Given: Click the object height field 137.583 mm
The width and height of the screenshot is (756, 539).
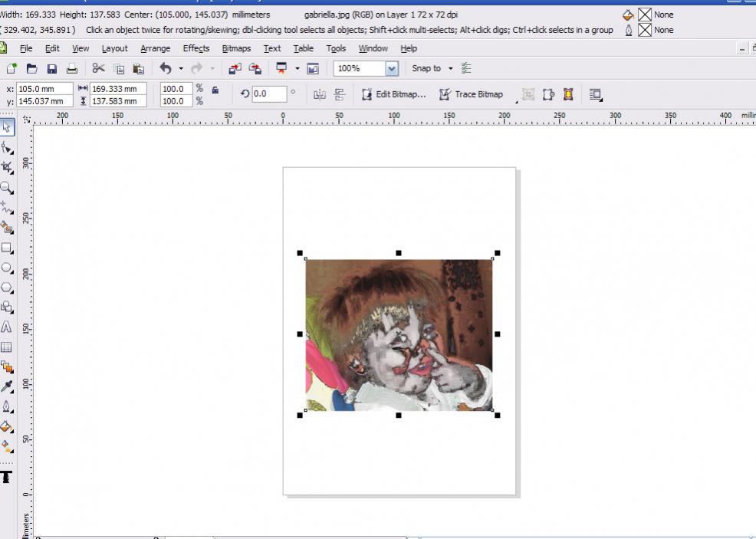Looking at the screenshot, I should (118, 101).
